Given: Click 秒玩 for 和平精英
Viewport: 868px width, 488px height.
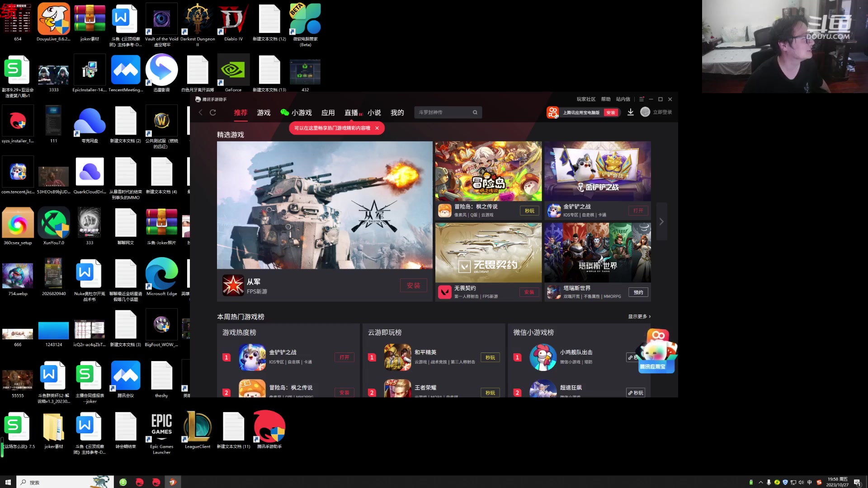Looking at the screenshot, I should (490, 357).
